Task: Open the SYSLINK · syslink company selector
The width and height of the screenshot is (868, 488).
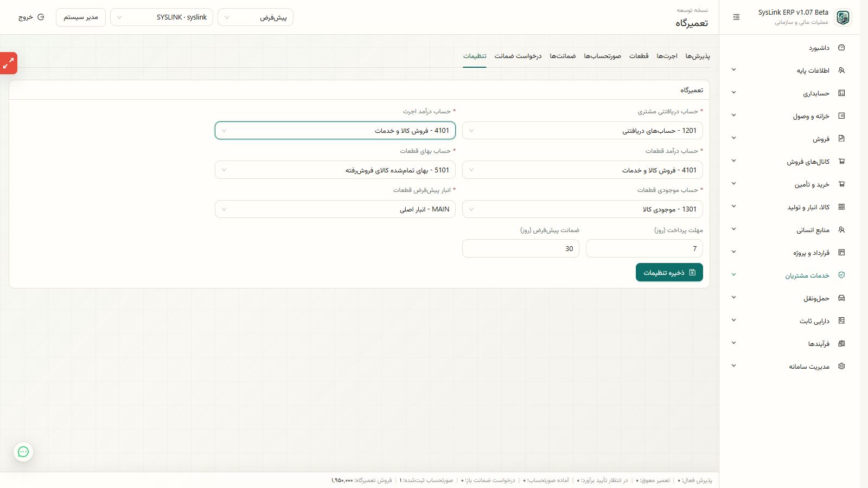Action: 162,17
